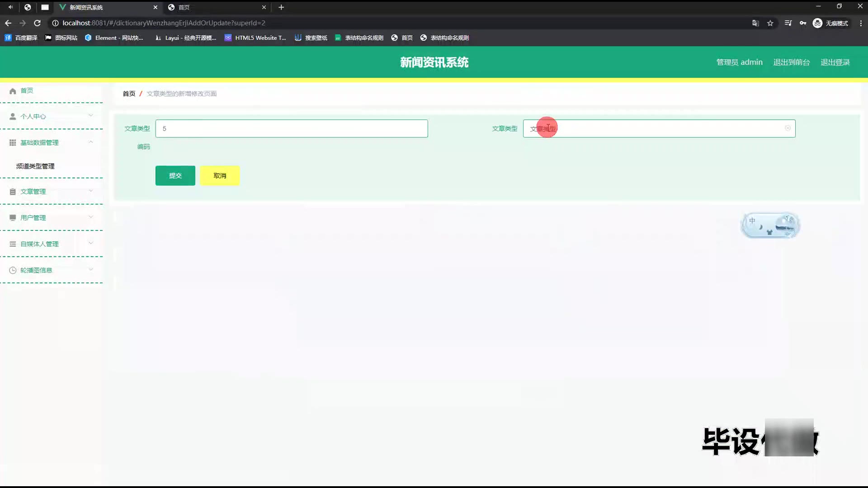Expand the 轮播图信息 chevron
Image resolution: width=868 pixels, height=488 pixels.
pyautogui.click(x=91, y=269)
